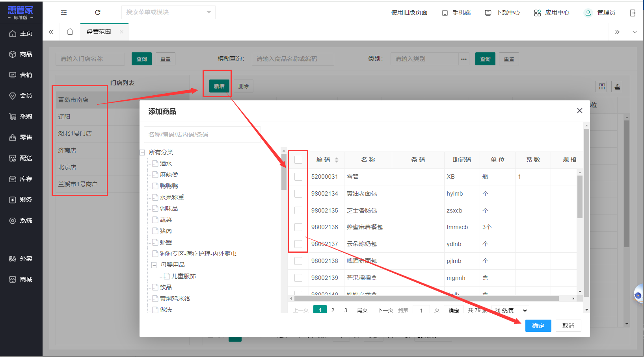This screenshot has height=357, width=644.
Task: Close the 经营范围 tab
Action: point(121,32)
